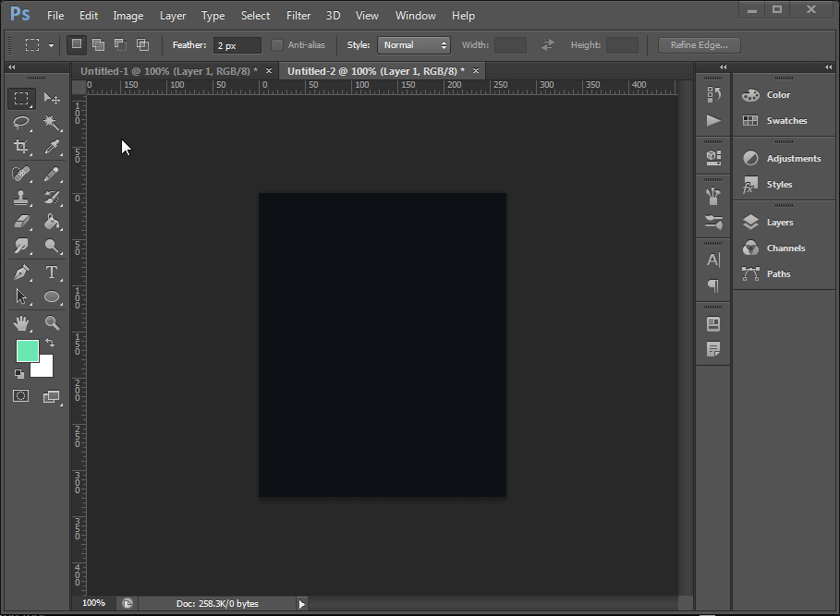Open the Style dropdown in options bar
This screenshot has width=840, height=616.
[413, 44]
